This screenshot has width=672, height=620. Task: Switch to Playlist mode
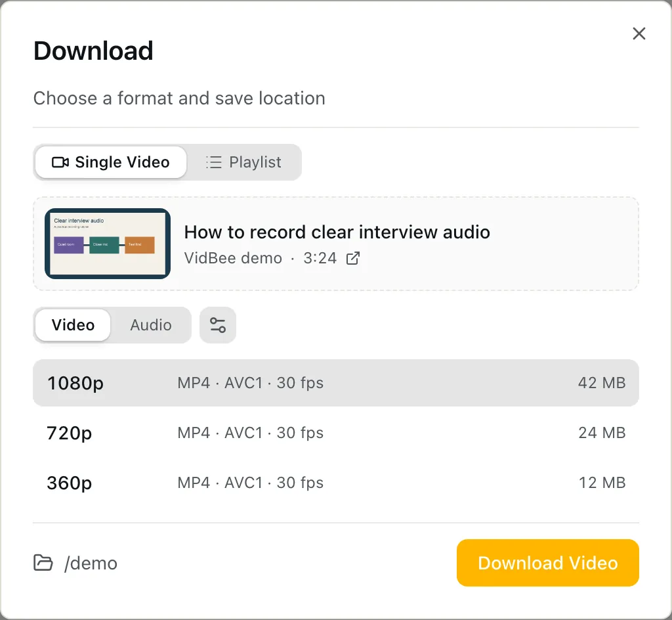(x=243, y=162)
